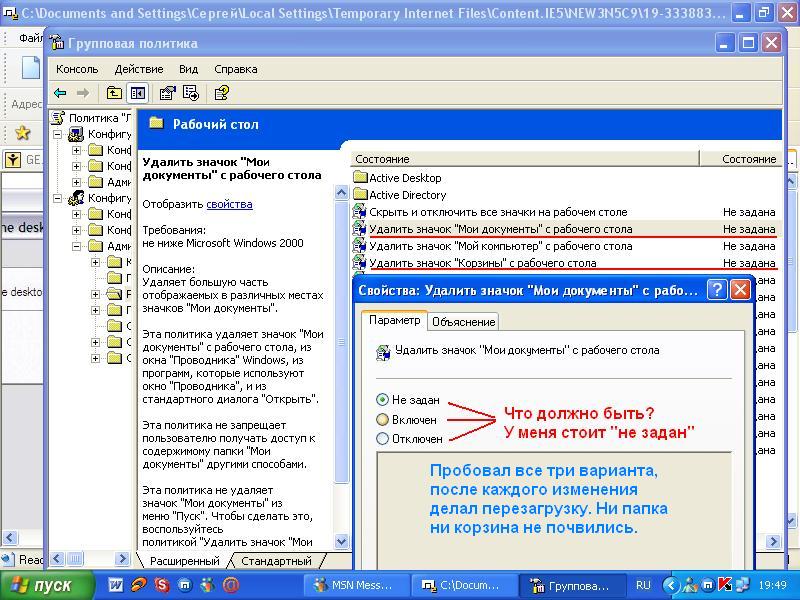Select 'Скрыть и отключить все значки' policy row
Image resolution: width=800 pixels, height=600 pixels.
click(565, 212)
